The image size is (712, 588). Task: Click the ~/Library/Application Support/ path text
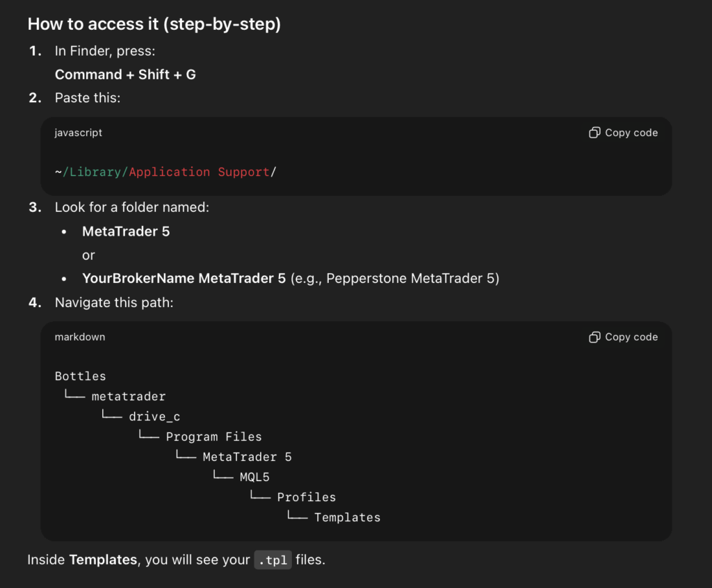tap(165, 172)
